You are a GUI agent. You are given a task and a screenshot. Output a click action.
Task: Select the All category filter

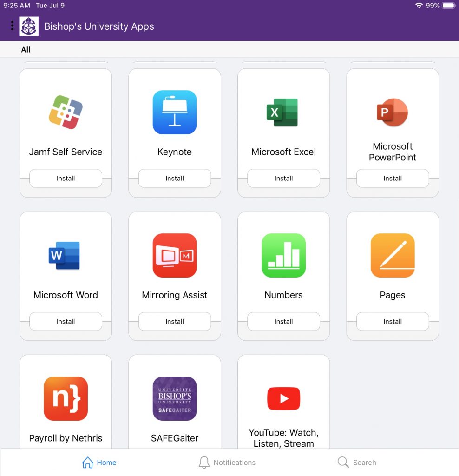pos(26,50)
